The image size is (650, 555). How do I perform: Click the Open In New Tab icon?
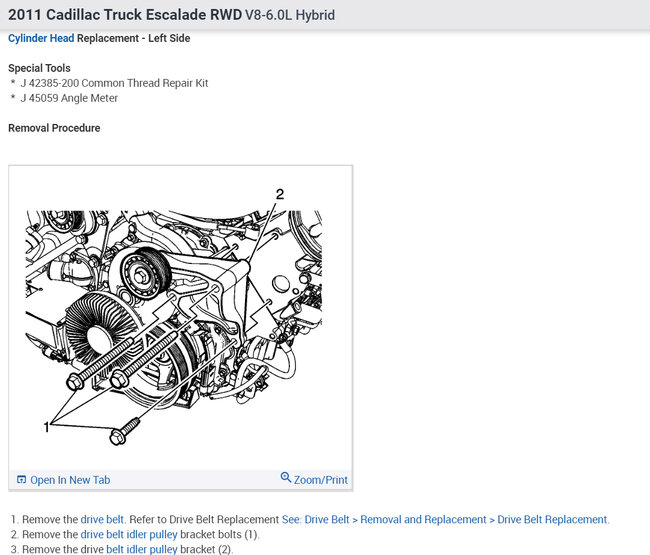[21, 480]
